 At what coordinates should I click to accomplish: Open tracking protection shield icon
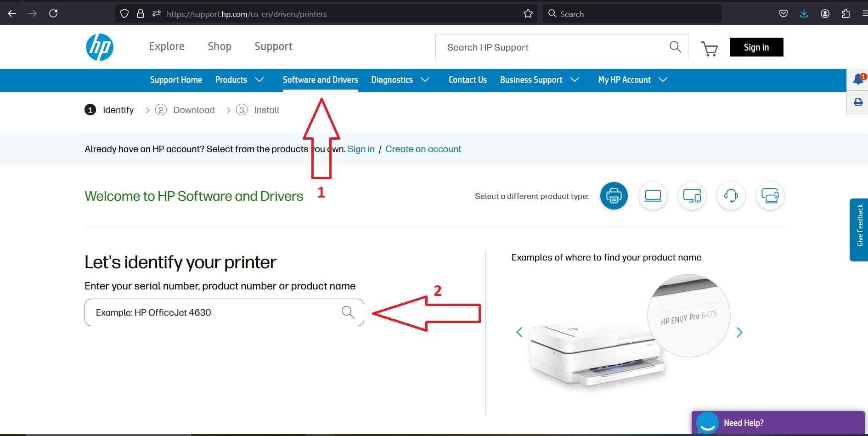click(x=124, y=14)
